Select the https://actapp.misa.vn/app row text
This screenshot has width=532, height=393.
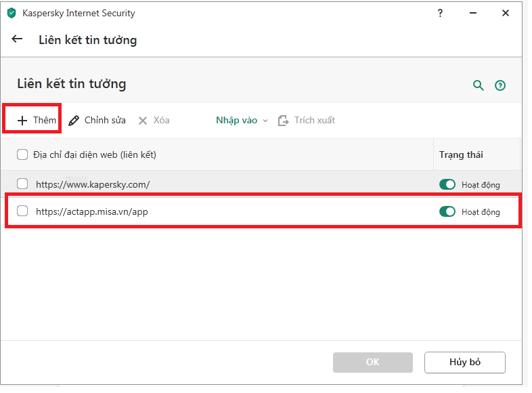92,211
